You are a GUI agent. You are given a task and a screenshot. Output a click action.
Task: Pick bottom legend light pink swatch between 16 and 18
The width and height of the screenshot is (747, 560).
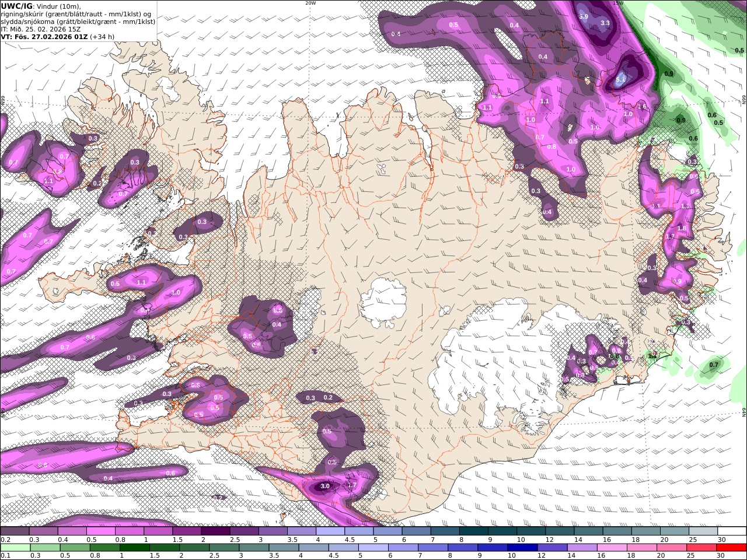point(612,547)
